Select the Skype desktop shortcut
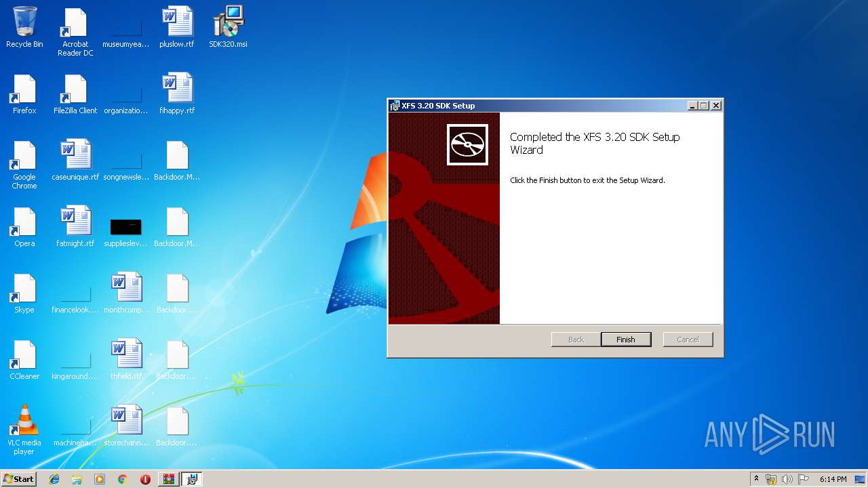Image resolution: width=868 pixels, height=488 pixels. (24, 293)
